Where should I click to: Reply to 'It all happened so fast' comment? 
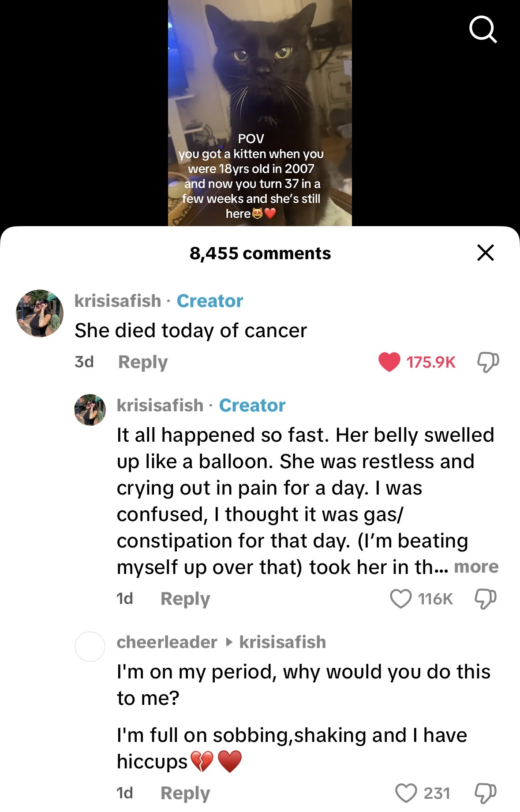click(x=185, y=599)
